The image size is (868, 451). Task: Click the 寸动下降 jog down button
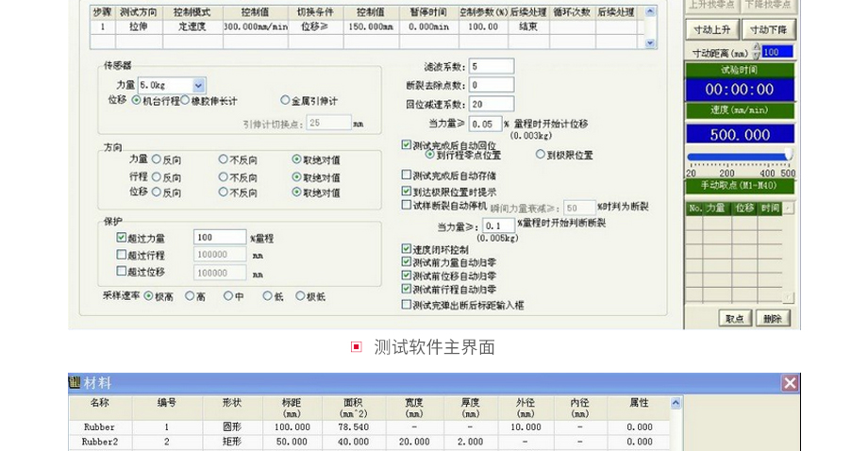[x=768, y=29]
